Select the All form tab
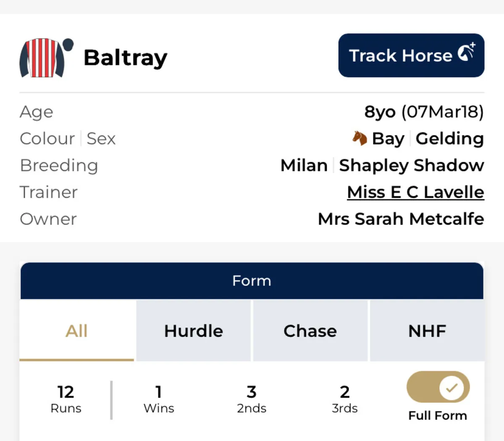The width and height of the screenshot is (504, 441). click(77, 331)
